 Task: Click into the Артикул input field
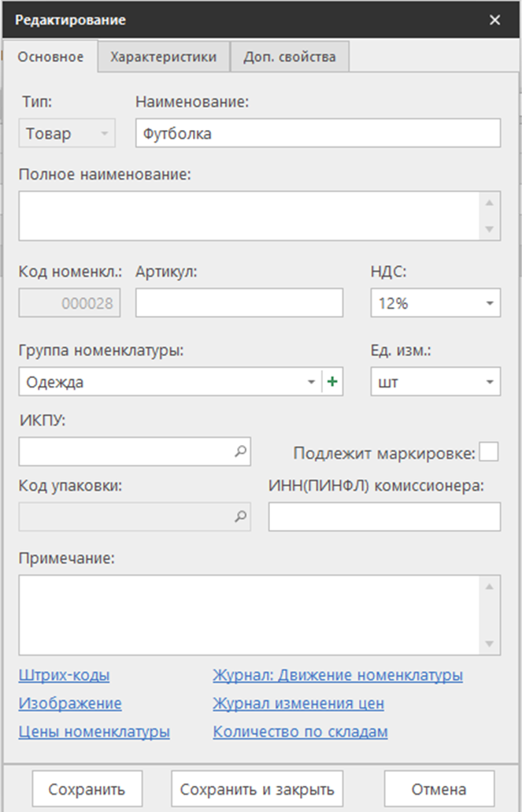[x=239, y=303]
